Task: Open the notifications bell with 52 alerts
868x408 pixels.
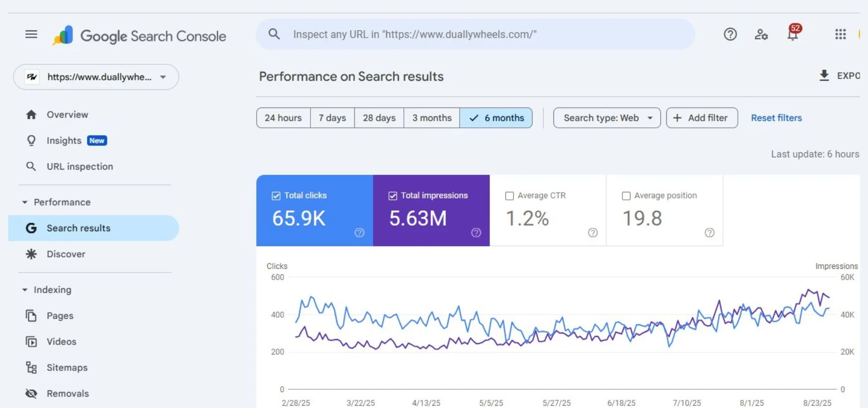Action: pos(792,34)
